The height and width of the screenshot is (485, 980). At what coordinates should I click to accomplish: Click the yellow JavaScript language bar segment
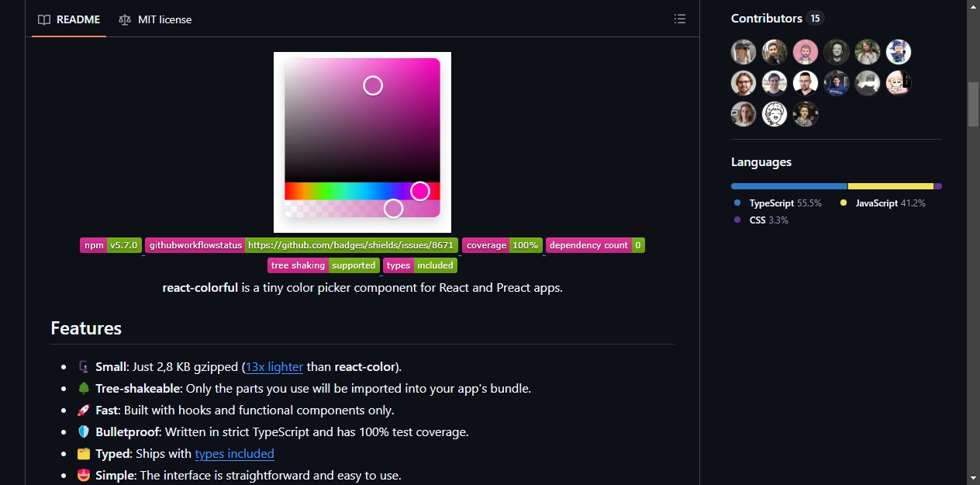tap(891, 186)
